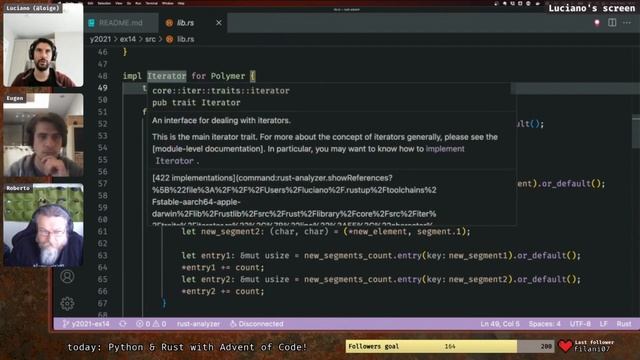Click 'let entry1' declaration on line 63

point(209,256)
